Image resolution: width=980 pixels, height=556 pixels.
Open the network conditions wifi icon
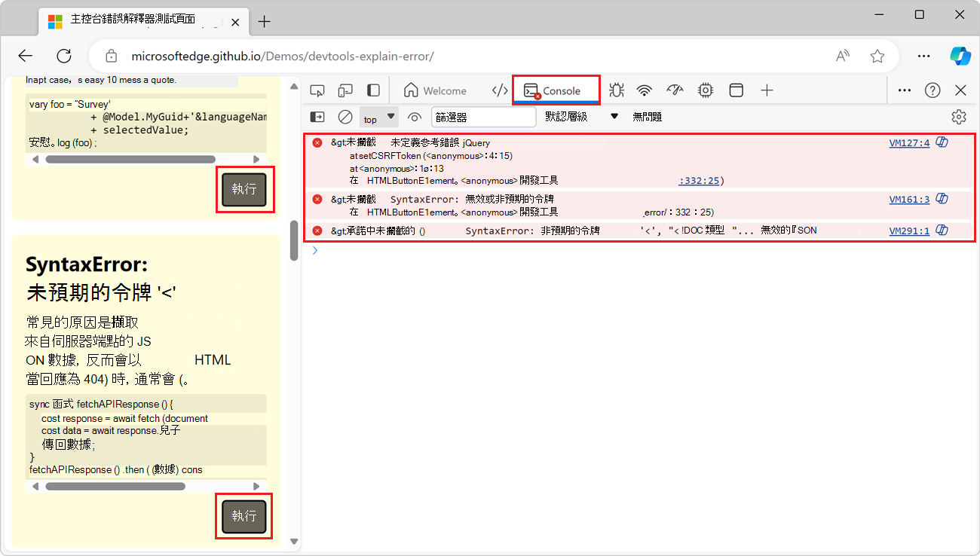[x=644, y=90]
